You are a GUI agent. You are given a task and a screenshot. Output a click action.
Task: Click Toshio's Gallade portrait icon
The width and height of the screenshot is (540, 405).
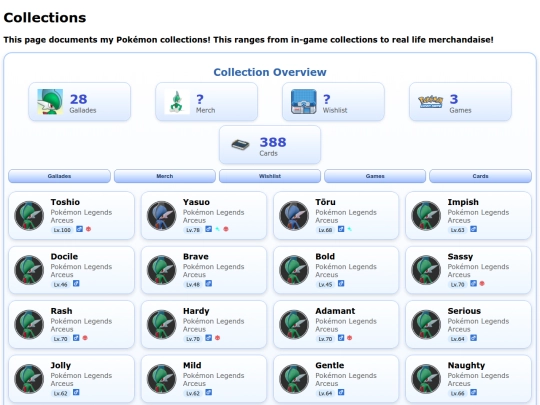click(29, 216)
